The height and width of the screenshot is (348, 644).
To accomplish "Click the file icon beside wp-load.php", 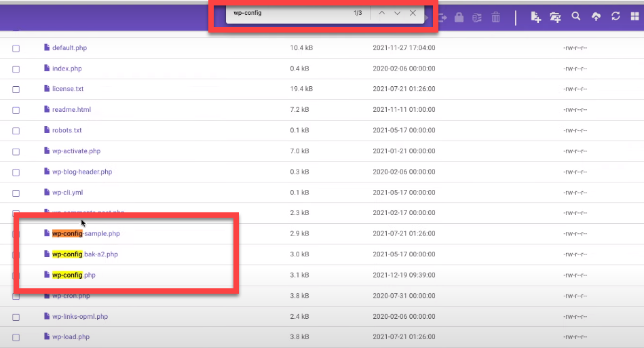I will point(47,336).
